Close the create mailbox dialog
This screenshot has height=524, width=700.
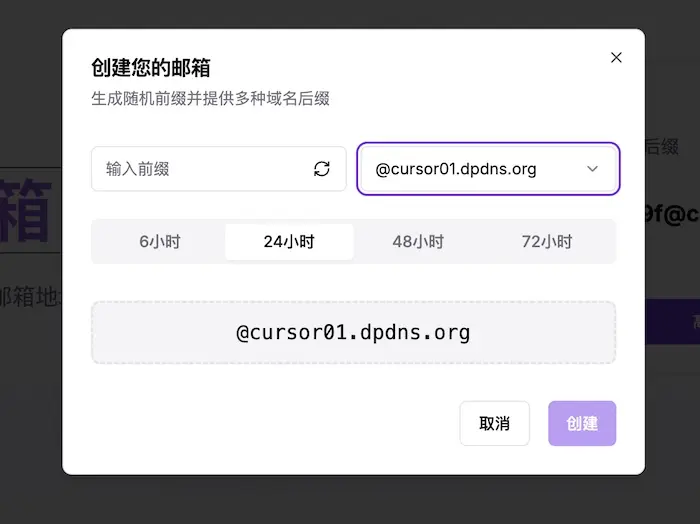pos(616,58)
